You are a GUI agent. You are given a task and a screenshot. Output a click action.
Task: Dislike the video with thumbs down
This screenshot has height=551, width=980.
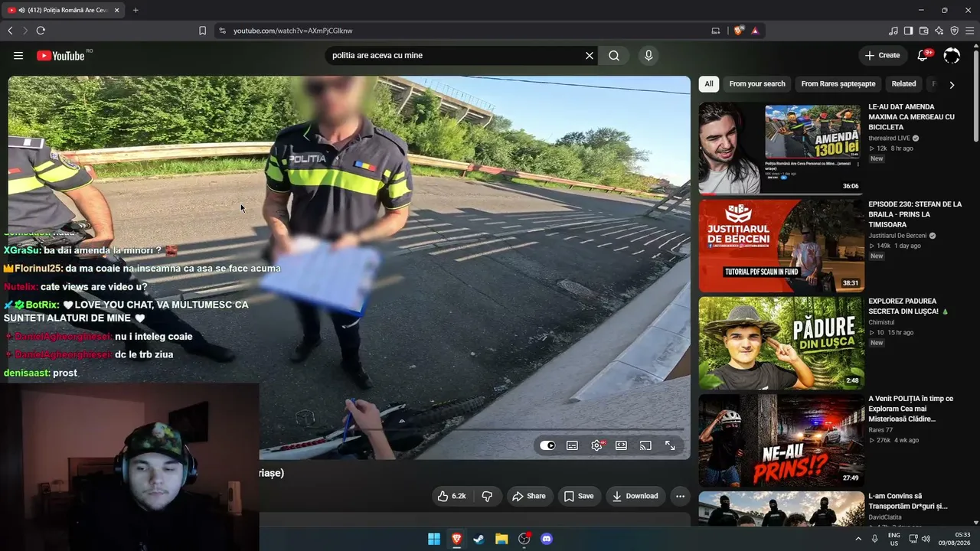[487, 496]
